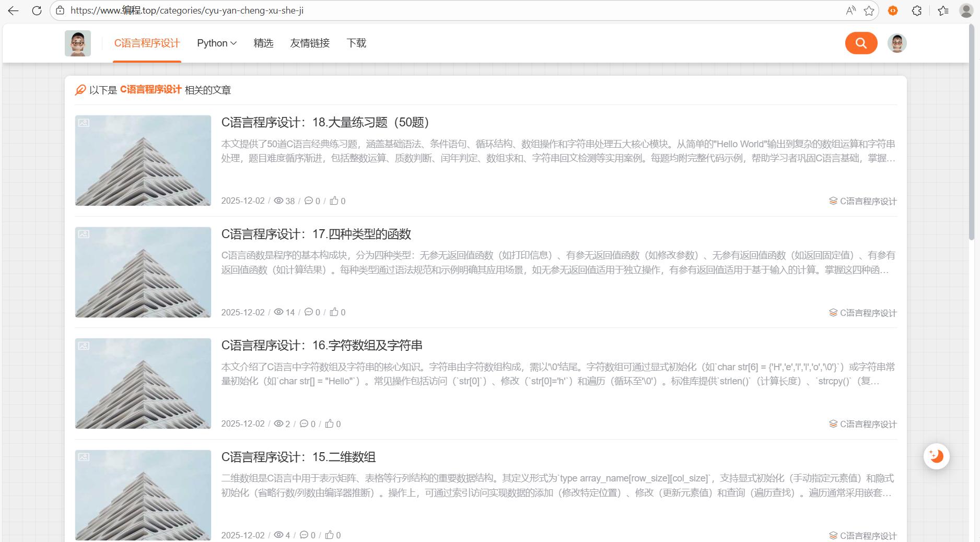
Task: Click the site logo avatar
Action: click(77, 43)
